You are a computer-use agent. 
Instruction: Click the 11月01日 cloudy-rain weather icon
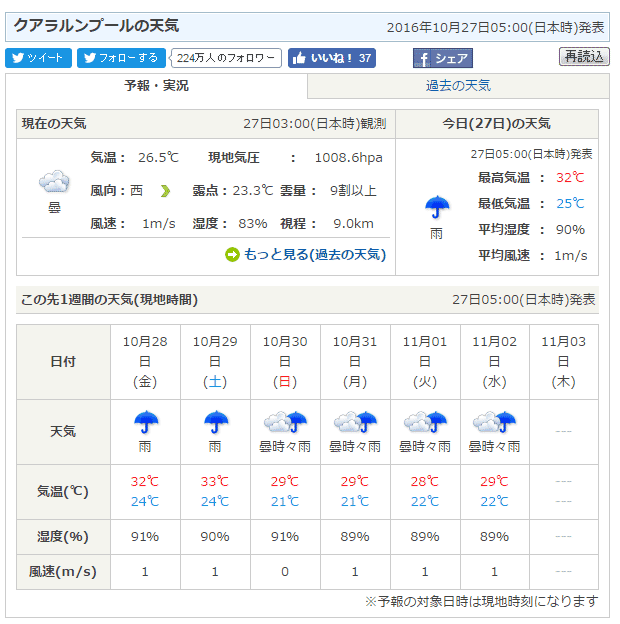point(425,422)
